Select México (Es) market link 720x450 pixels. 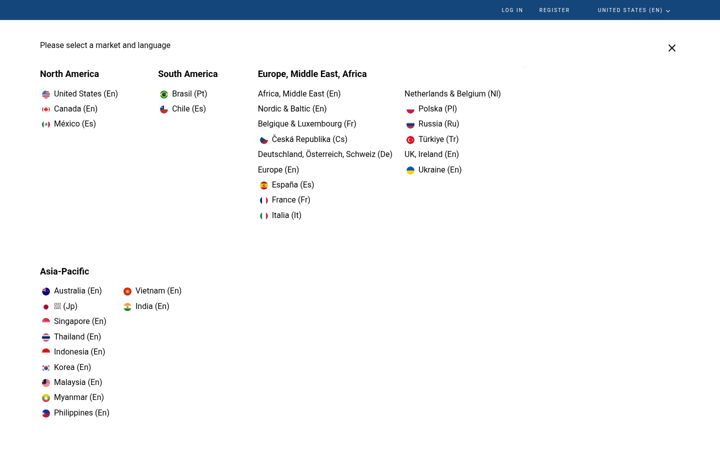pyautogui.click(x=75, y=124)
